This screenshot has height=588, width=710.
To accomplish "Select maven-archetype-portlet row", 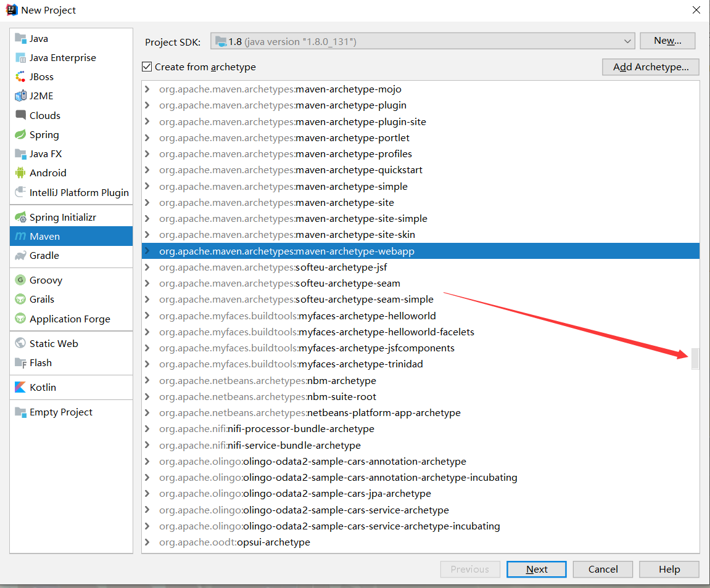I will click(421, 138).
